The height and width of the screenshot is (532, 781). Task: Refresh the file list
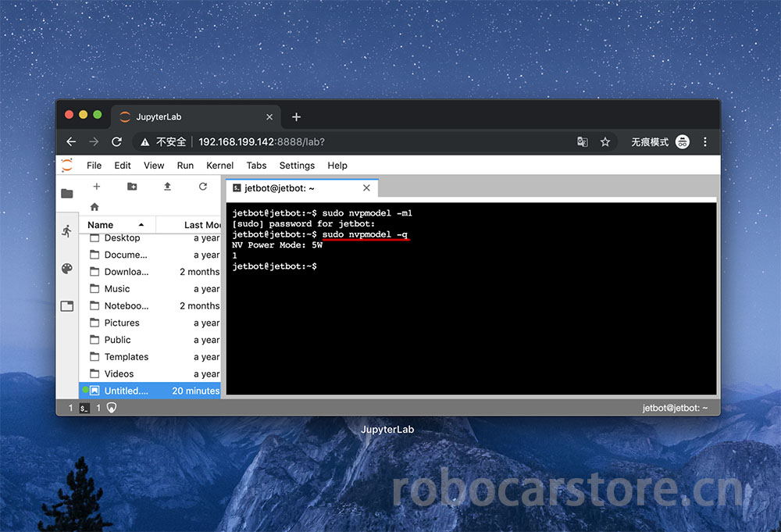[x=203, y=187]
